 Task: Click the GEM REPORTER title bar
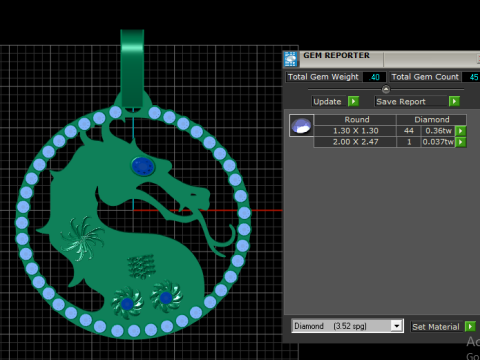382,59
